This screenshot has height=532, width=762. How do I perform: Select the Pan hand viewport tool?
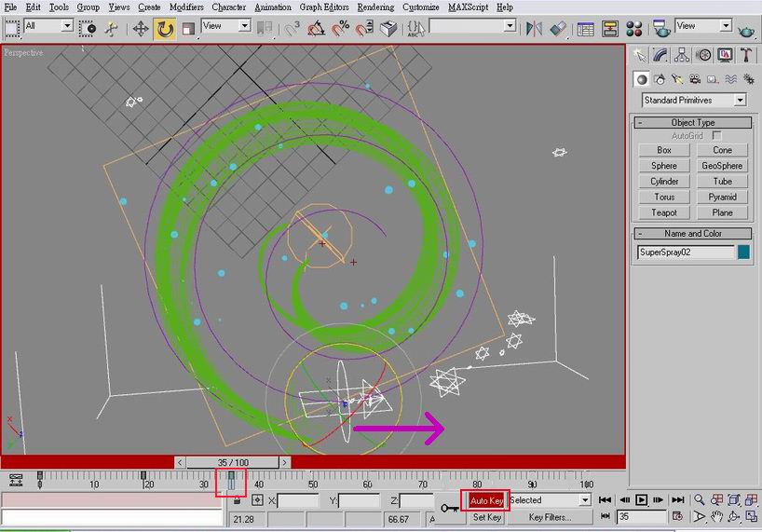717,516
